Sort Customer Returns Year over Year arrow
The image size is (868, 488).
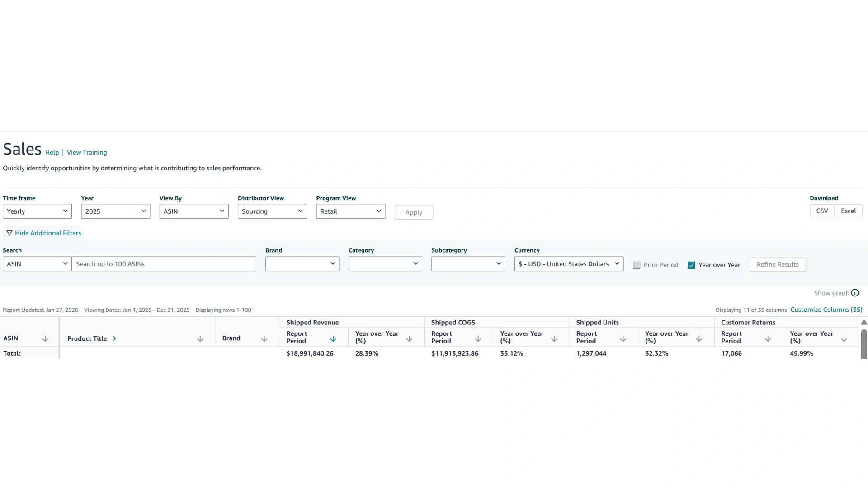844,339
